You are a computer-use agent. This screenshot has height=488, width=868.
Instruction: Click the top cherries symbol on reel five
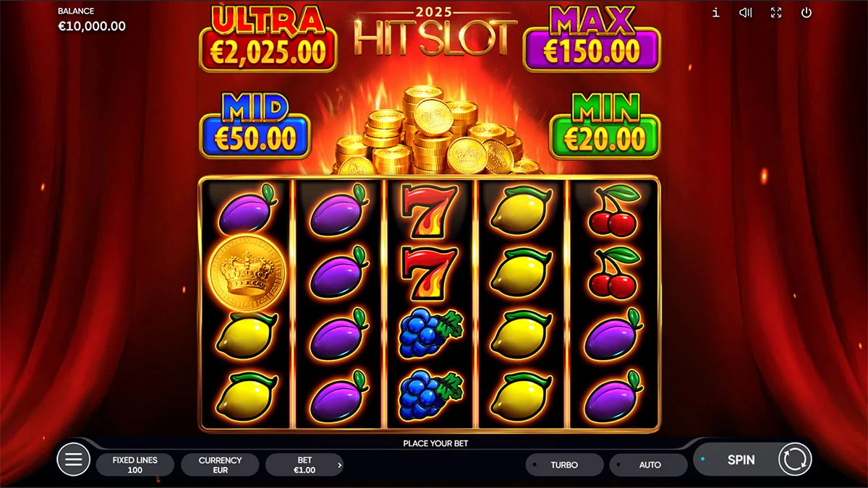tap(613, 210)
